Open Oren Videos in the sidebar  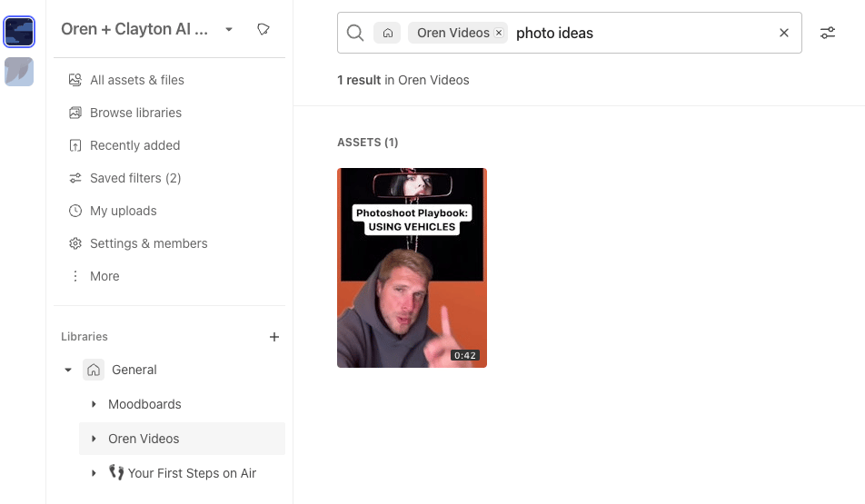point(144,439)
